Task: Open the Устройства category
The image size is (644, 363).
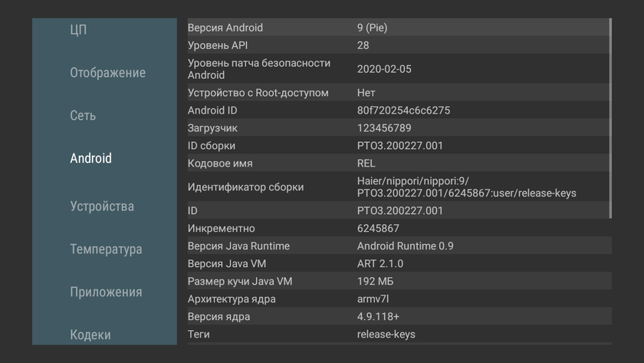Action: click(x=102, y=206)
